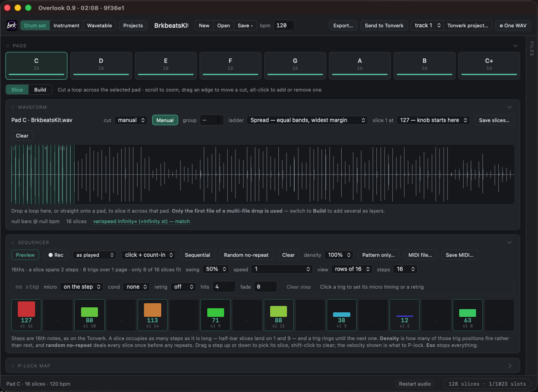Screen dimensions: 538x392
Task: Switch to the Build tab
Action: (x=40, y=90)
